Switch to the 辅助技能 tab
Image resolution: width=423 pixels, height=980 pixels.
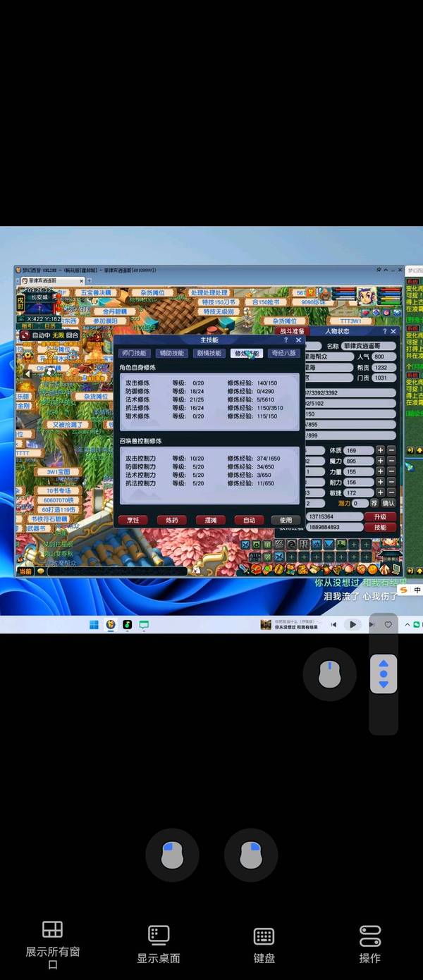[x=172, y=353]
